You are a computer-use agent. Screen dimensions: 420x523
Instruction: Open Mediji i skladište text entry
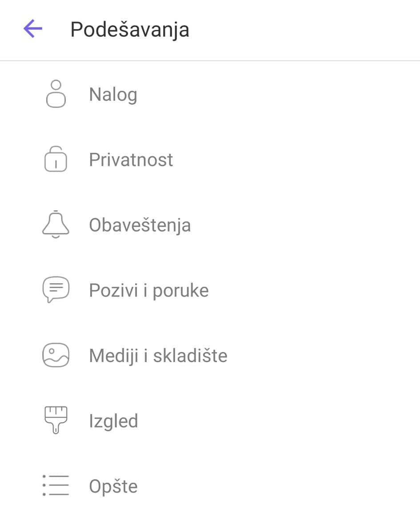point(158,356)
